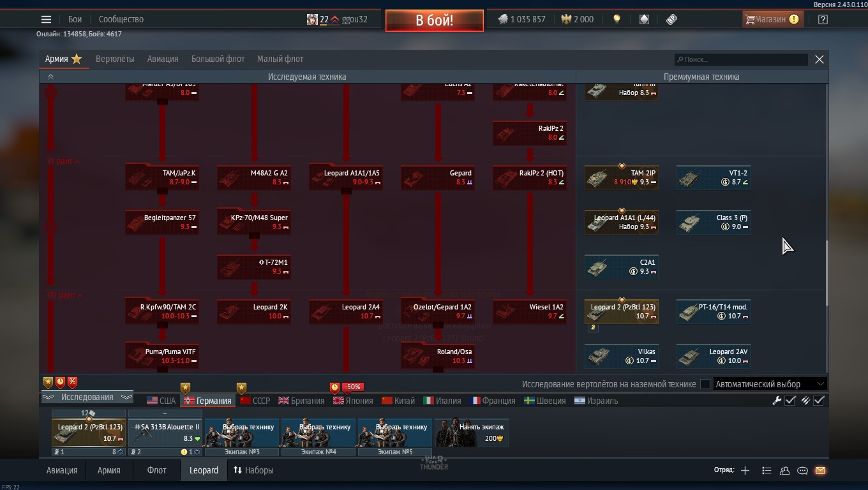Select the Япония nation tab
Image resolution: width=868 pixels, height=490 pixels.
tap(353, 401)
